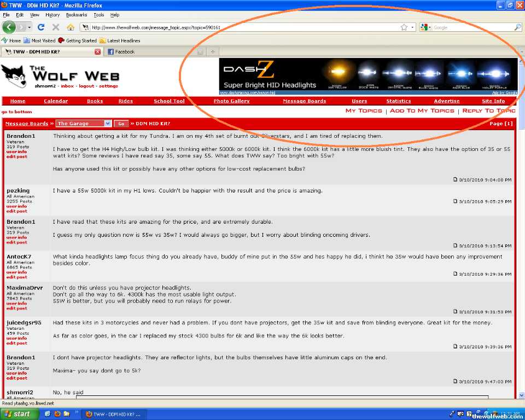Click the post icon next to 9:47:03 PM
525x420 pixels.
[456, 381]
